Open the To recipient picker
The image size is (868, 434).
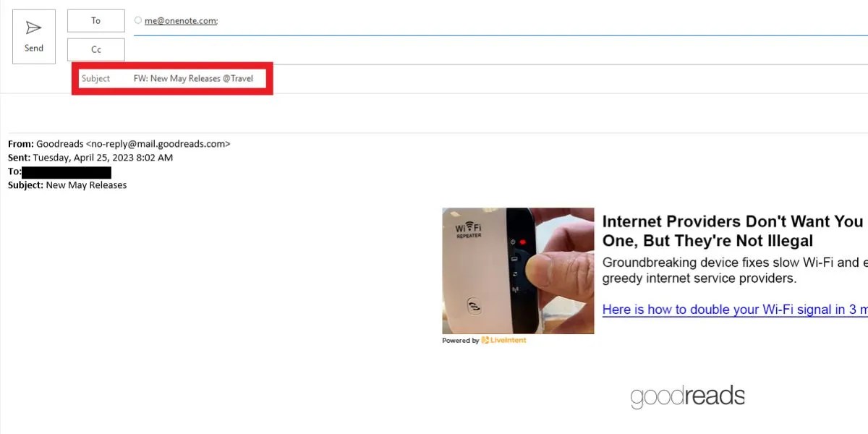click(x=95, y=20)
